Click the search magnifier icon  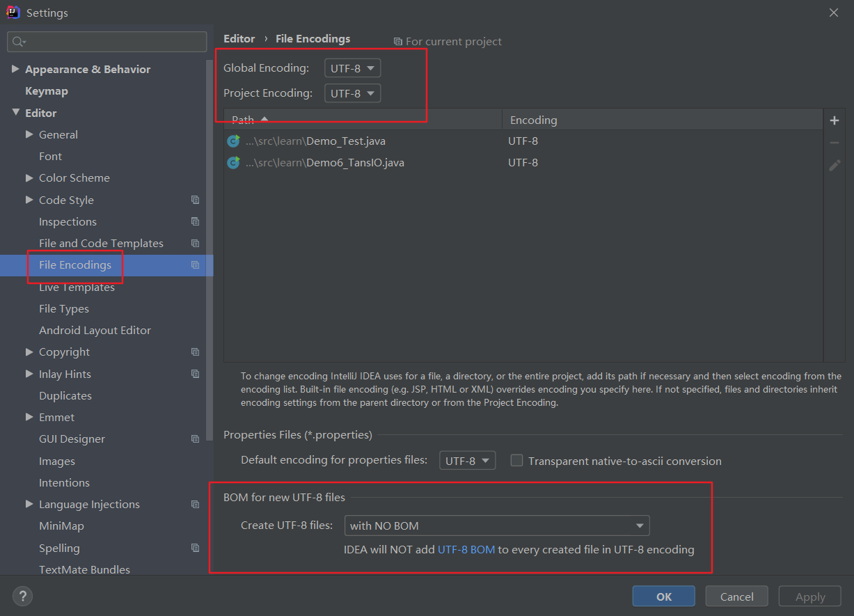click(19, 42)
